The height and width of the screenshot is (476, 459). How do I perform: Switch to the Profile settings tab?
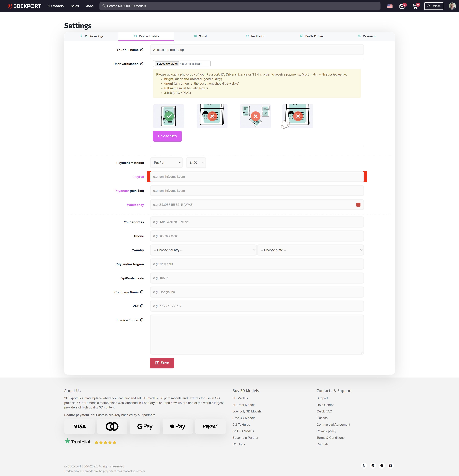(92, 36)
